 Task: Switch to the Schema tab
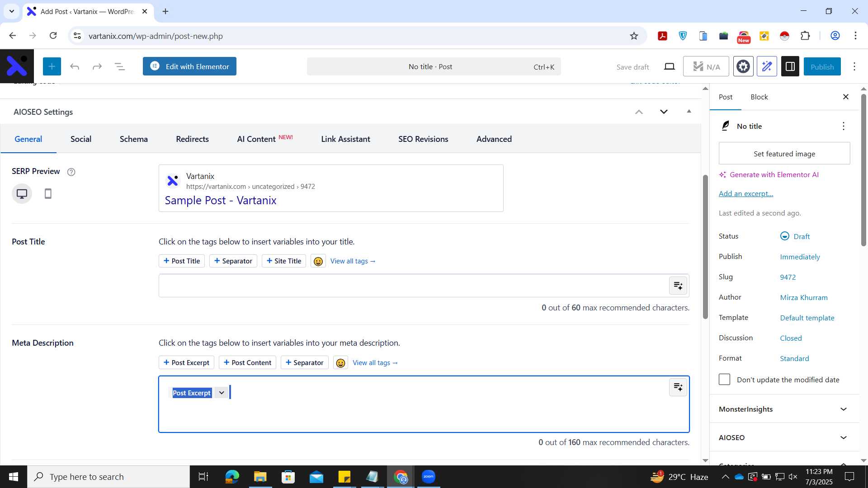(133, 139)
